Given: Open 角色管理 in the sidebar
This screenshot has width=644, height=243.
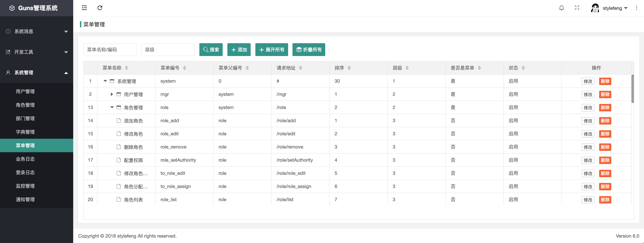Looking at the screenshot, I should (36, 105).
